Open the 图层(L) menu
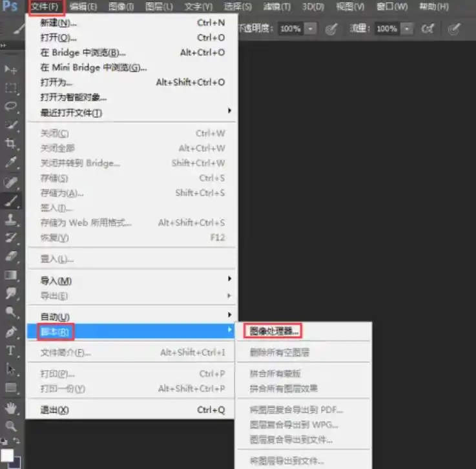 [x=159, y=6]
